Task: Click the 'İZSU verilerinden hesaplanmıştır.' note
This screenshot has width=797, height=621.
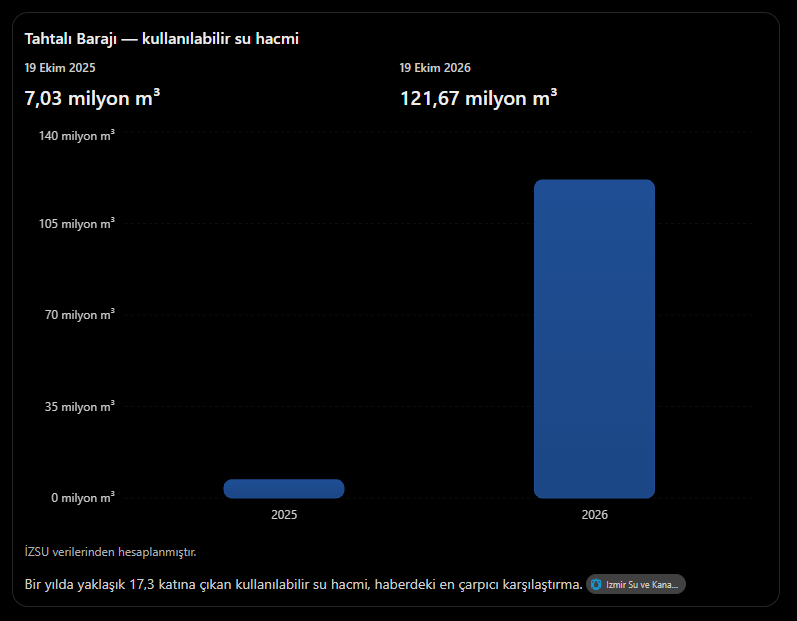Action: coord(110,552)
